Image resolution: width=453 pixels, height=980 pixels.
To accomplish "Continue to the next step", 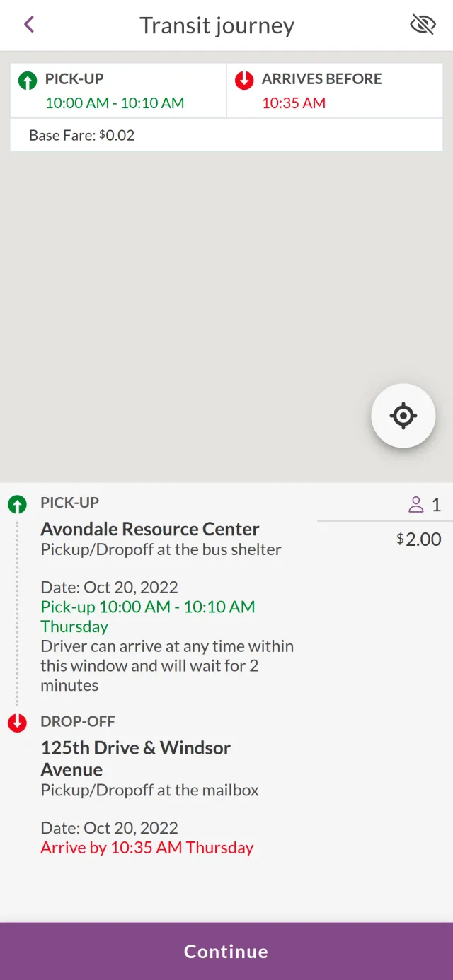I will point(226,951).
